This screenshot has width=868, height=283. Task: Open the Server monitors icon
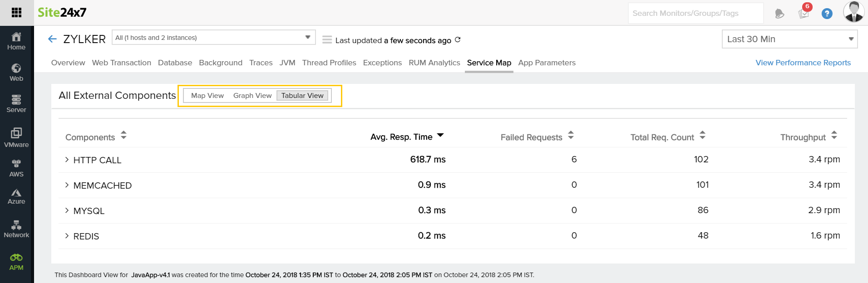tap(16, 103)
